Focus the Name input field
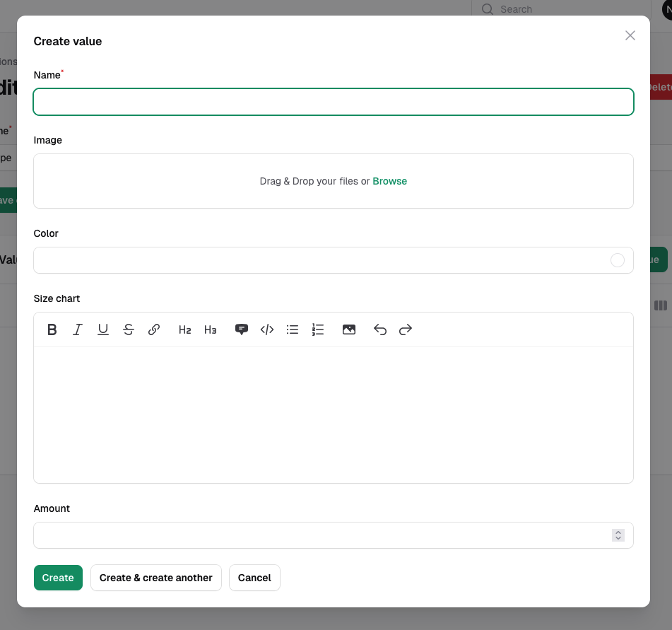This screenshot has width=672, height=630. [334, 102]
